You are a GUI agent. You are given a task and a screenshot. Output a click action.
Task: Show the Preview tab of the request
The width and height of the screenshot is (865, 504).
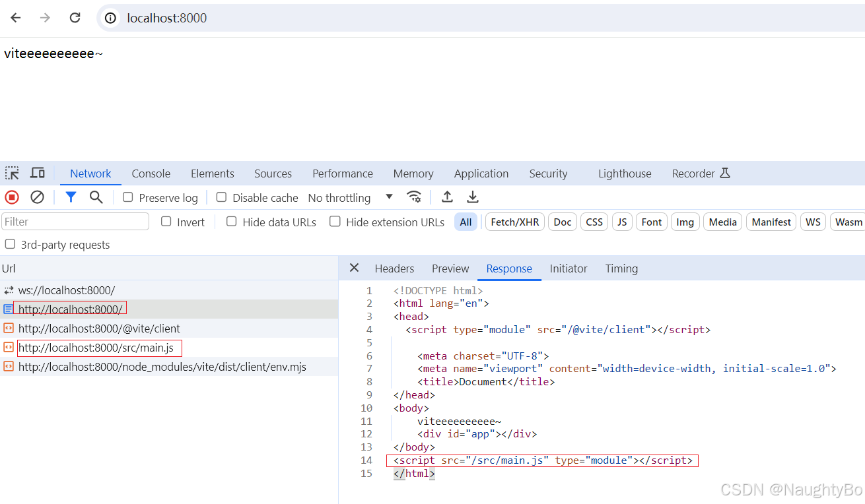(450, 268)
